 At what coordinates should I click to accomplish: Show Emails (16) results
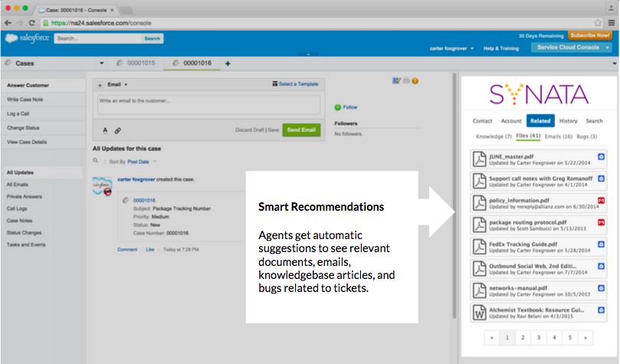[559, 136]
